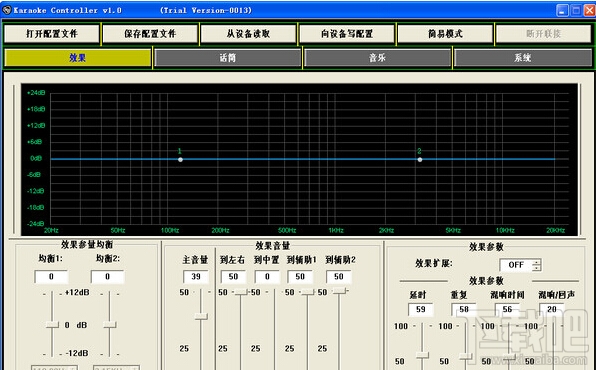596x370 pixels.
Task: Click the disabled 断开联接 button
Action: click(543, 34)
